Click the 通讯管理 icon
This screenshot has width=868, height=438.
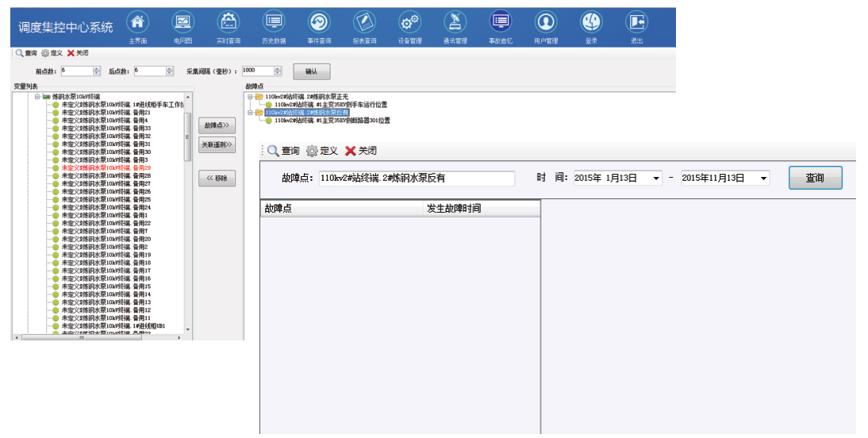(x=455, y=22)
